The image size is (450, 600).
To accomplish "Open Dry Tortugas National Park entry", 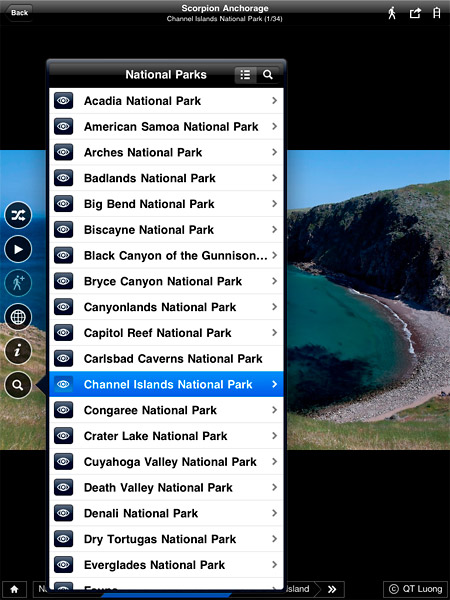I will pyautogui.click(x=166, y=539).
